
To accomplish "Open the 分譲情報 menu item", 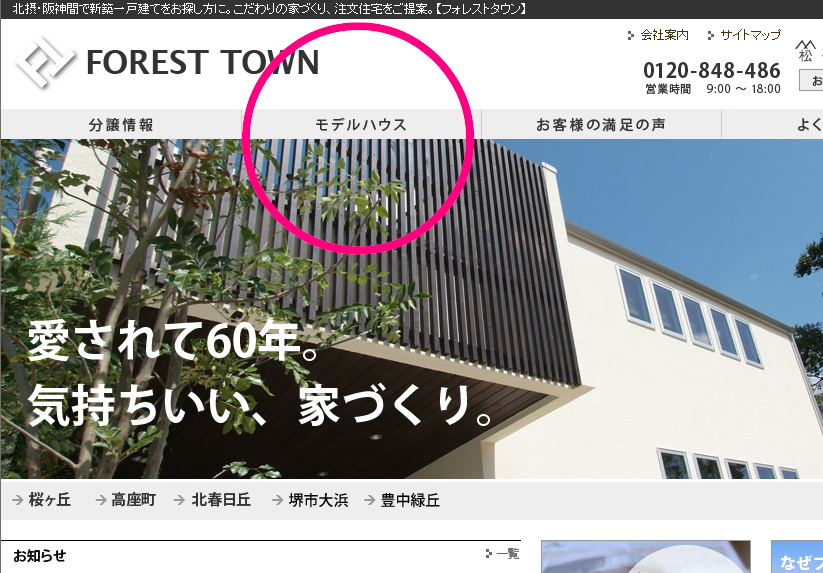I will (x=121, y=124).
